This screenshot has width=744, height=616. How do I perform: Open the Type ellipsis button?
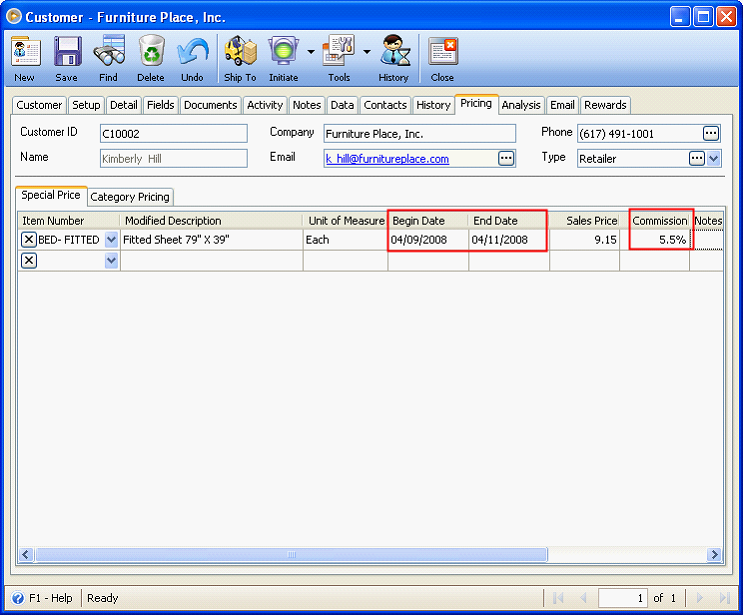(696, 159)
